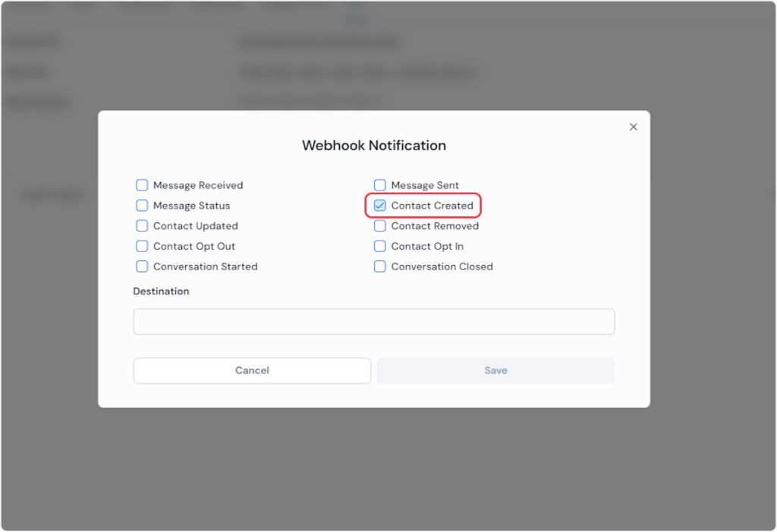Click the Save button
The width and height of the screenshot is (777, 532).
[x=495, y=370]
